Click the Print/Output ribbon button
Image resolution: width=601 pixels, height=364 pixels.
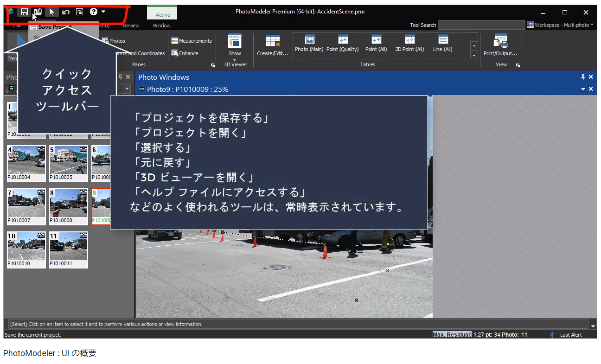[x=500, y=45]
